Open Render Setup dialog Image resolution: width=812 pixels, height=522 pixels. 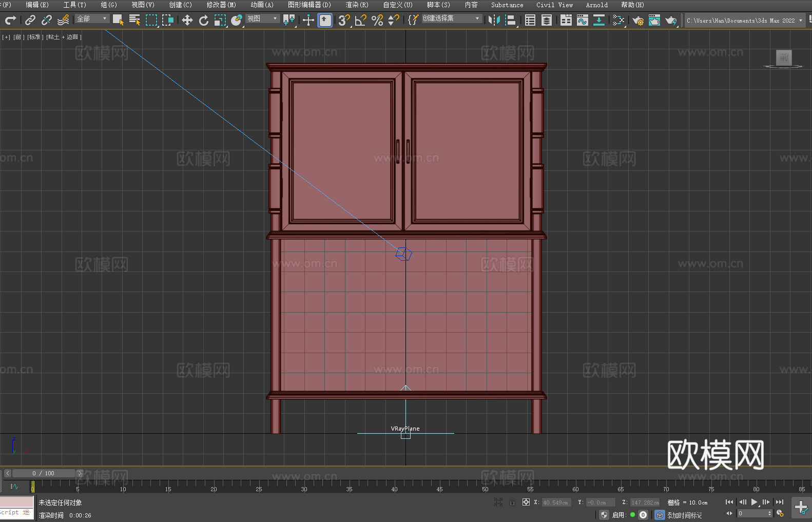[x=638, y=20]
